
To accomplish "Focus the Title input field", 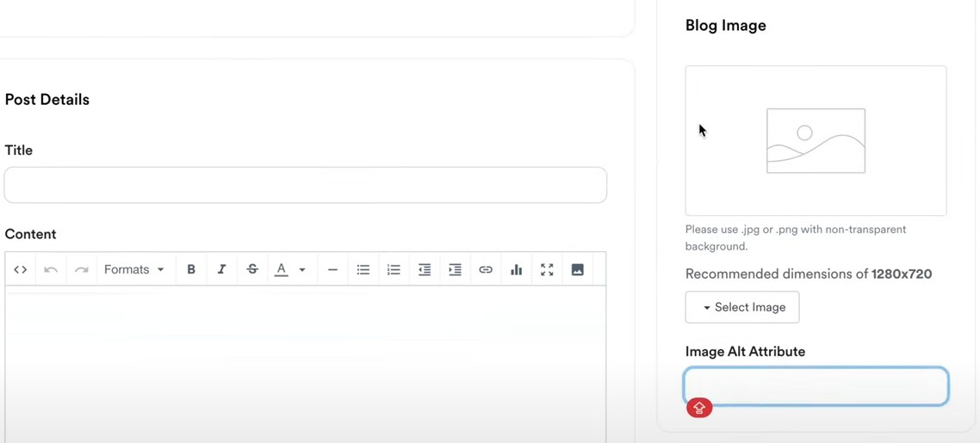I will pyautogui.click(x=306, y=185).
